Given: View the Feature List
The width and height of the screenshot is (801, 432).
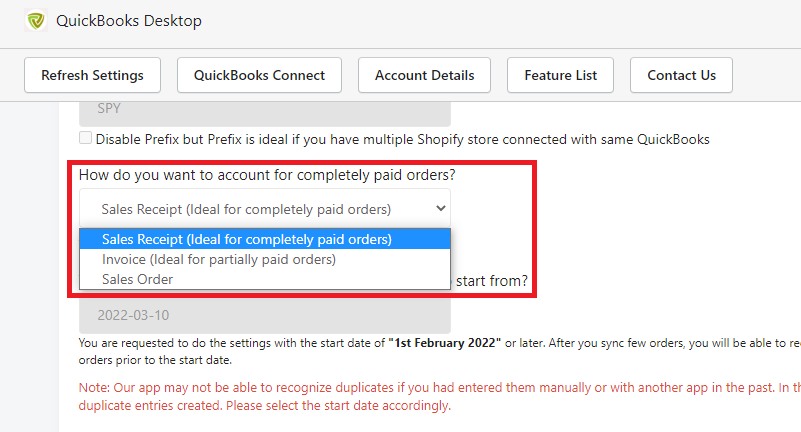Looking at the screenshot, I should 560,75.
